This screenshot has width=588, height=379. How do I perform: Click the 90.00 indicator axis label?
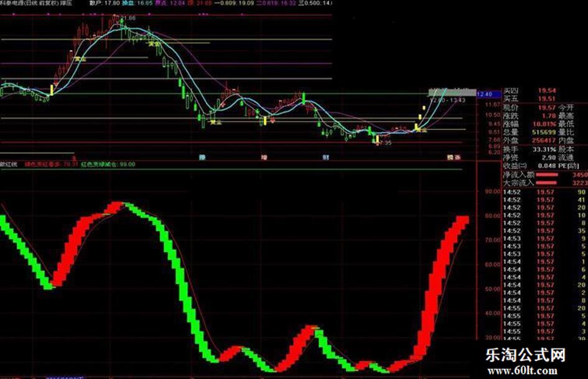(493, 192)
